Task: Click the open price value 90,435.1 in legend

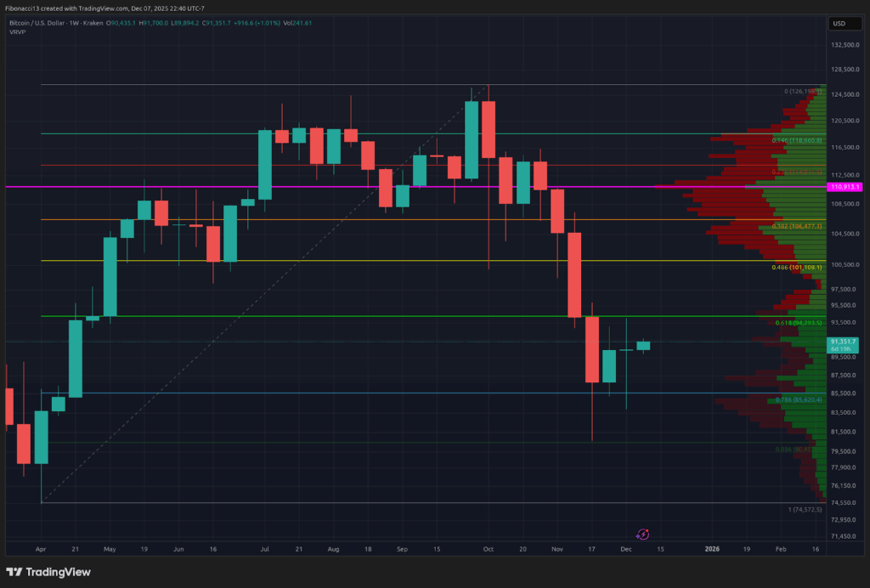Action: [x=122, y=25]
